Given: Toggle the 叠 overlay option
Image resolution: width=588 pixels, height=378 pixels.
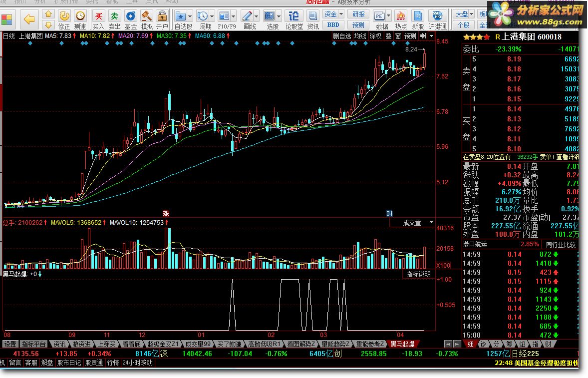Looking at the screenshot, I should point(388,36).
